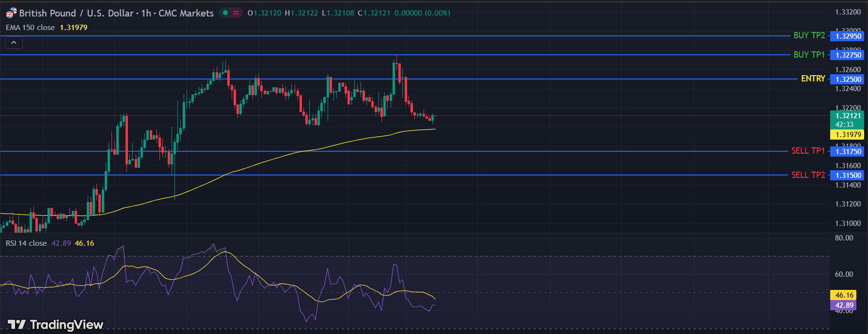Click the 1.31500 blue price tag
Screen dimensions: 868x334
pos(848,175)
